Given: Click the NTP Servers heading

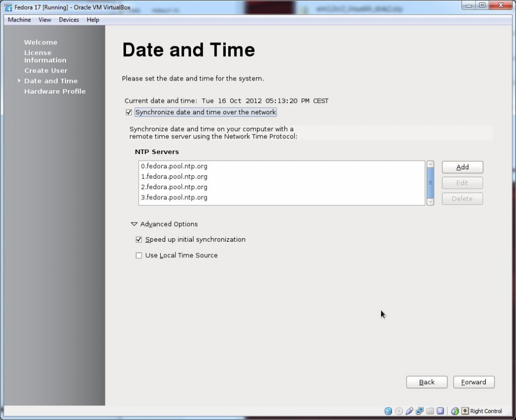Looking at the screenshot, I should [157, 152].
